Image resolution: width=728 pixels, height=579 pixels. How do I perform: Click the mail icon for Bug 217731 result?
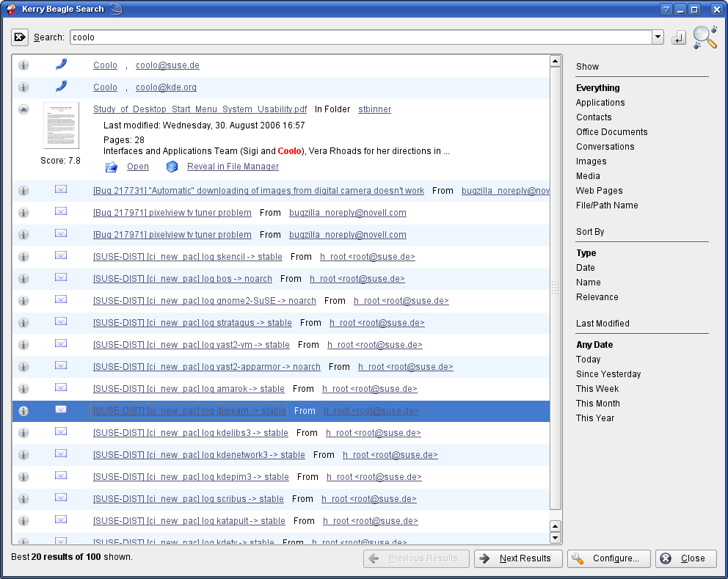pos(61,189)
